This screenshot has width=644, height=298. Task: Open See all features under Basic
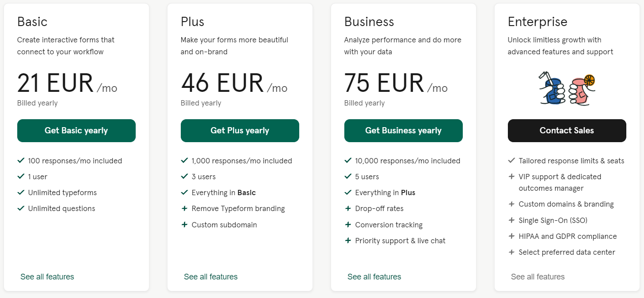47,277
